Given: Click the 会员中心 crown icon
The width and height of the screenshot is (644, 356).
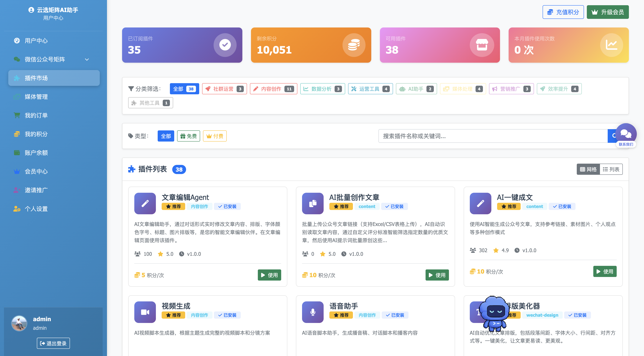Looking at the screenshot, I should click(x=17, y=171).
